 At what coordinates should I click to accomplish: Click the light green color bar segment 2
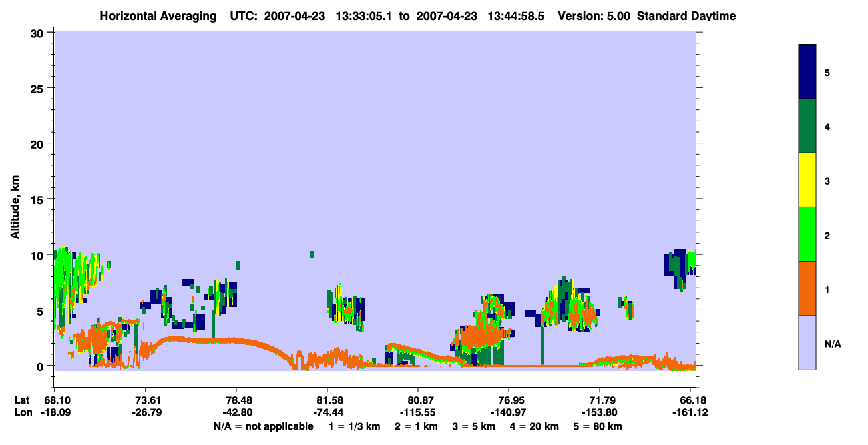807,234
